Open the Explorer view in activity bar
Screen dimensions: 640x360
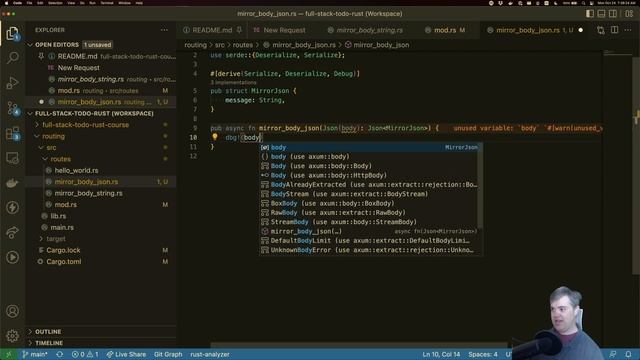point(12,33)
